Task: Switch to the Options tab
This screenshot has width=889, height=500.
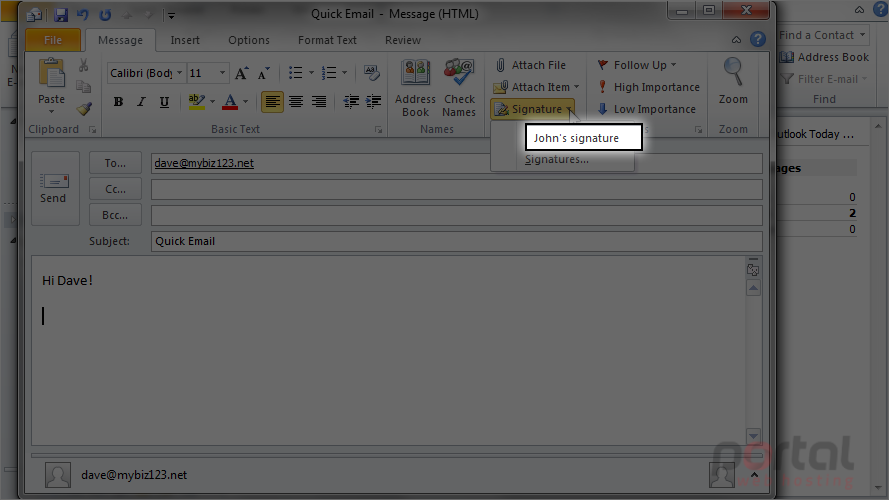Action: [x=249, y=40]
